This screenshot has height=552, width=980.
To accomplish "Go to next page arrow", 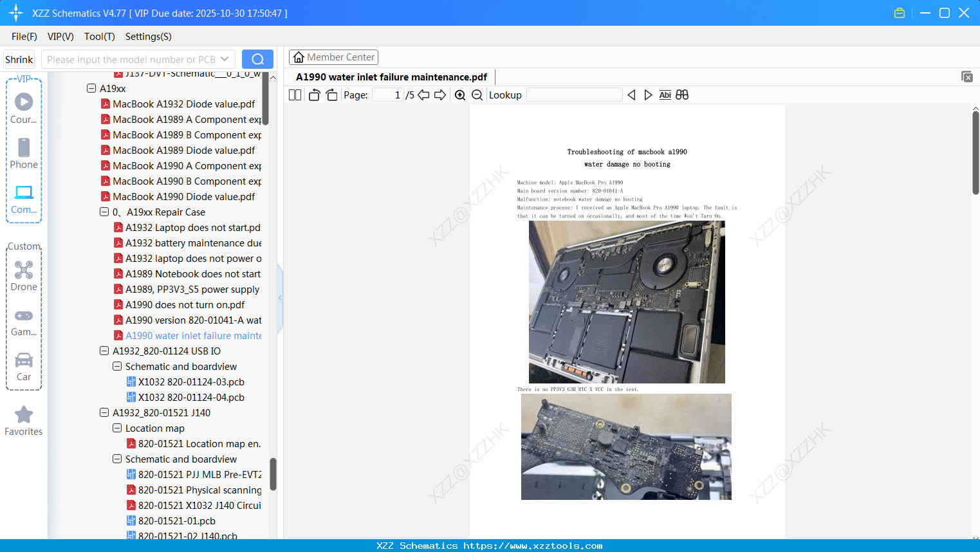I will 440,95.
